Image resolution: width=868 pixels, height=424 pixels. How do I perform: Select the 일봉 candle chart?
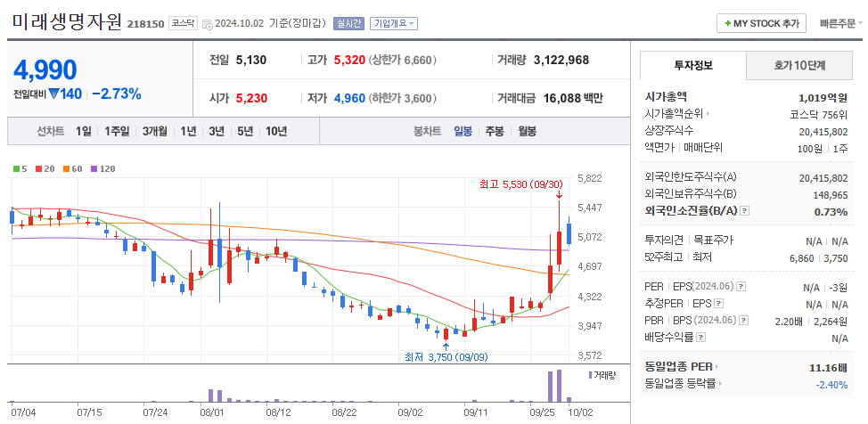click(463, 131)
